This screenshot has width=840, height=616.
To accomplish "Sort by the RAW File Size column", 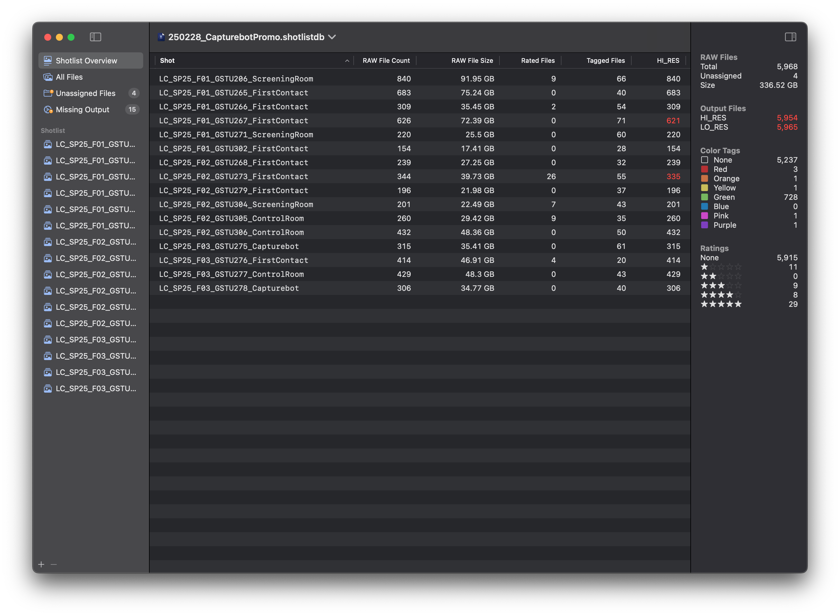I will coord(472,60).
